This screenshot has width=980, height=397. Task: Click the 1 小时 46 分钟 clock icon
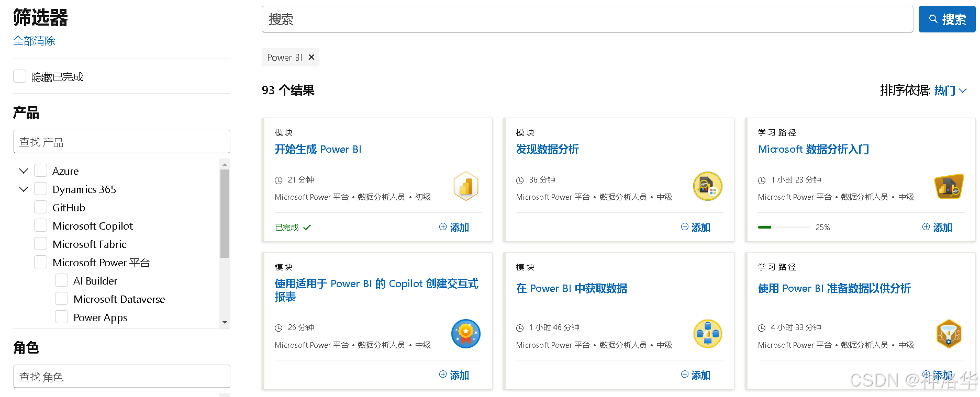click(x=520, y=328)
